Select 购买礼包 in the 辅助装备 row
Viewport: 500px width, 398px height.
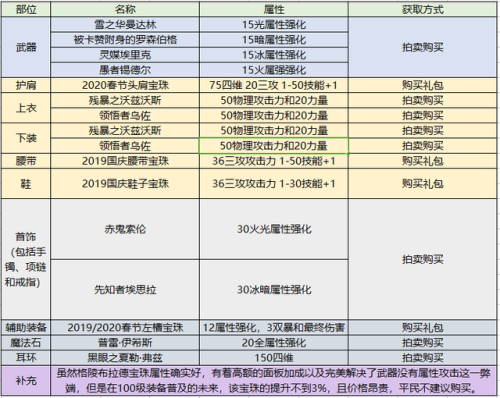pyautogui.click(x=422, y=328)
